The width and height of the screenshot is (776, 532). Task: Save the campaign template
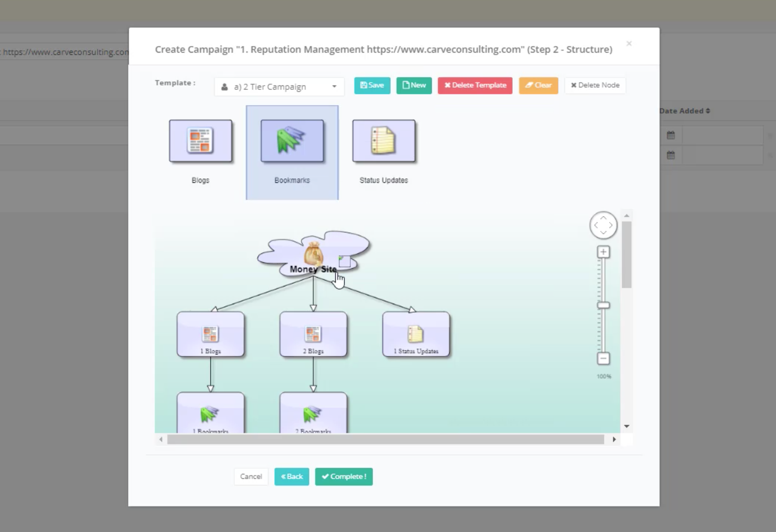click(372, 85)
